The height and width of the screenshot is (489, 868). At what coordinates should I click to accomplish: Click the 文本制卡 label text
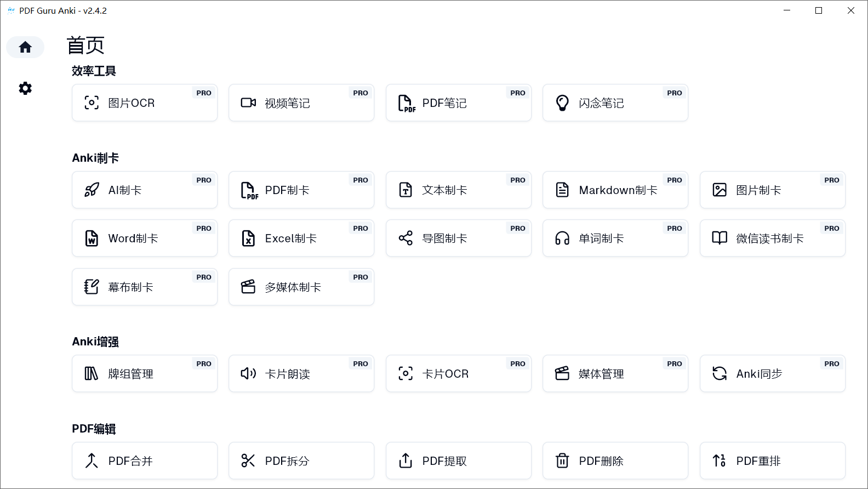[x=444, y=190]
